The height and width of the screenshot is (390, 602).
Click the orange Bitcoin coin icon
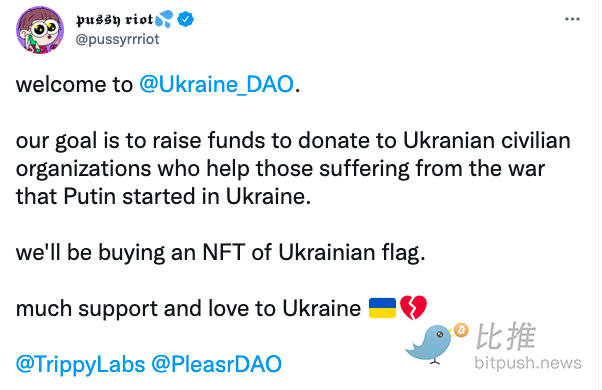click(x=461, y=330)
